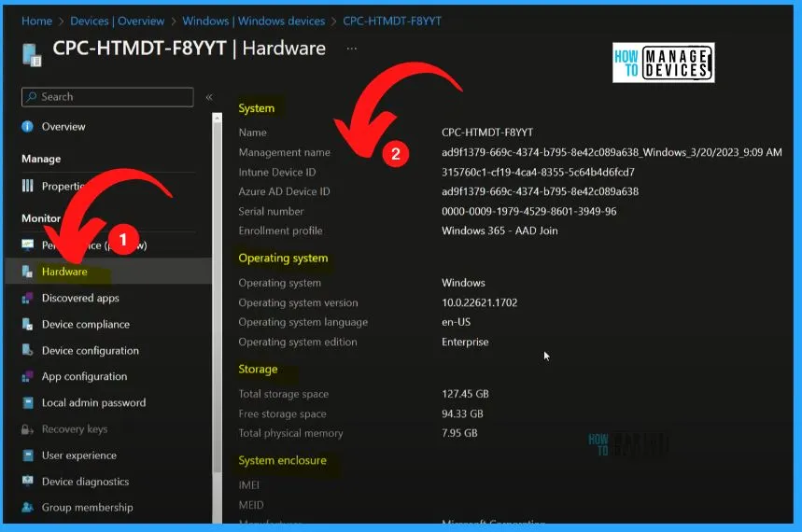
Task: Open Discovered apps page
Action: click(x=80, y=298)
